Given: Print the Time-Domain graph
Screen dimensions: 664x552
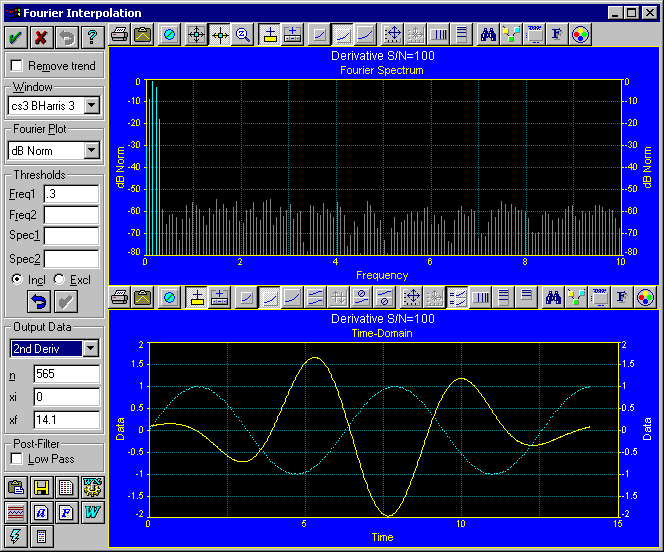Looking at the screenshot, I should pos(120,298).
